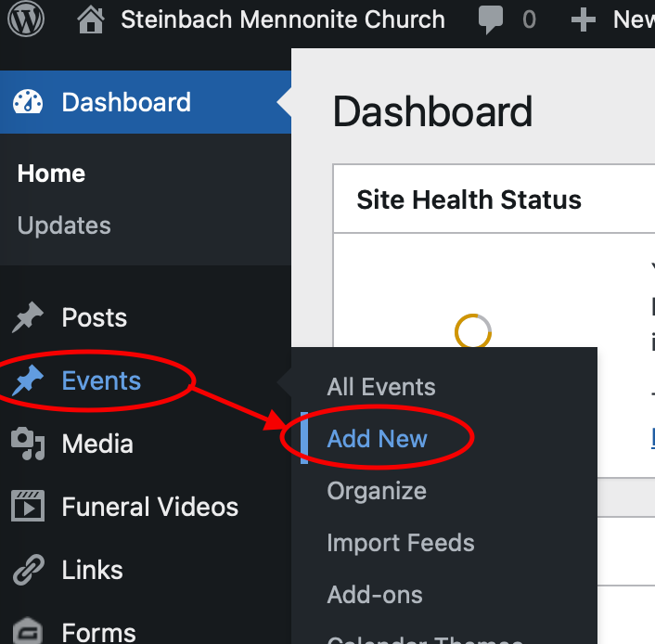Select Home under Dashboard menu
Viewport: 655px width, 644px height.
(51, 173)
